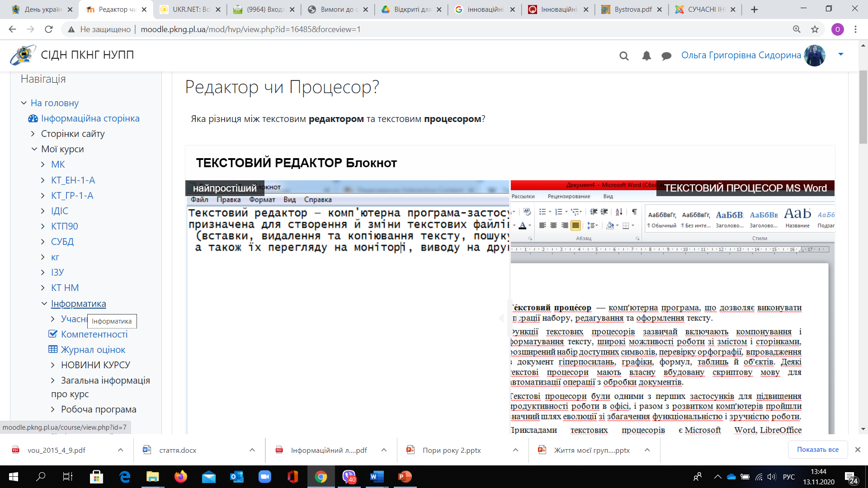Switch to the Bystrova.pdf browser tab

[632, 9]
